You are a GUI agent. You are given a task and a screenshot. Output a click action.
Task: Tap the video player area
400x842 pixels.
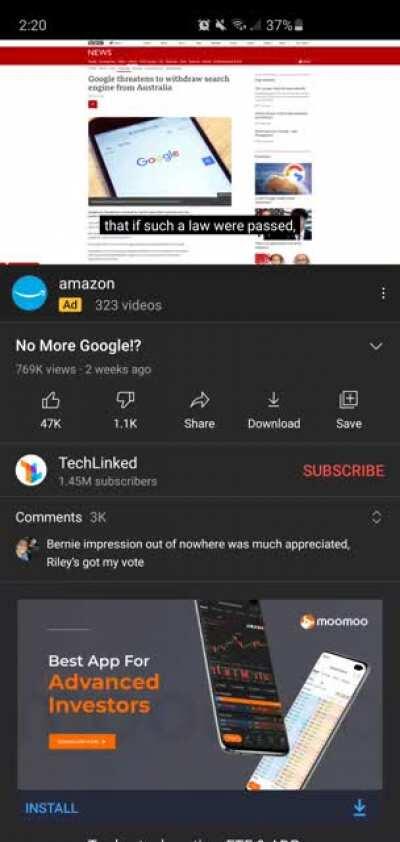coord(200,152)
